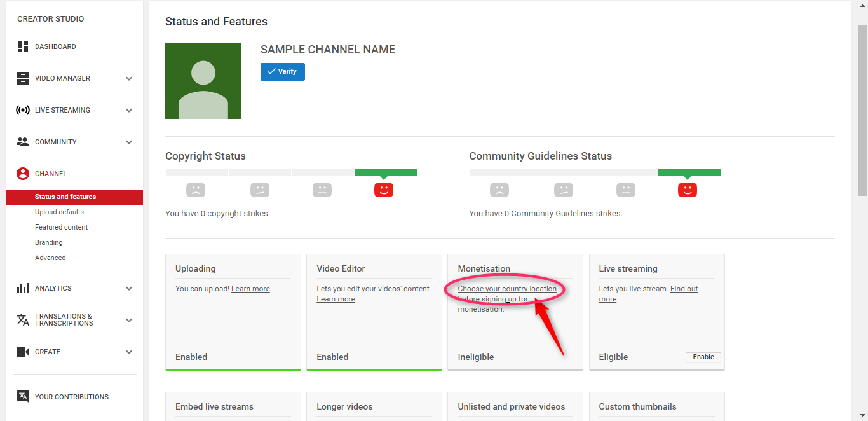This screenshot has height=421, width=868.
Task: Expand the Create section chevron
Action: [129, 352]
